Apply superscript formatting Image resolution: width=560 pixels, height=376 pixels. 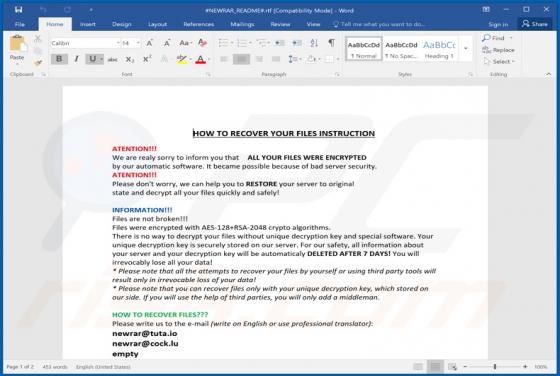(x=147, y=59)
